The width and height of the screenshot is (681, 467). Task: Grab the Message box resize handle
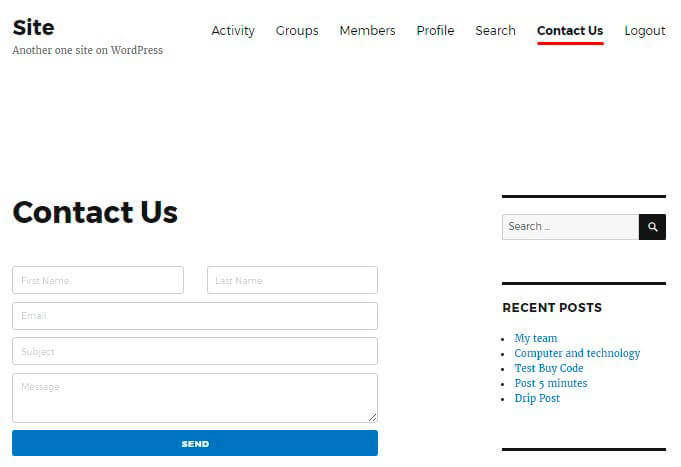pyautogui.click(x=372, y=417)
